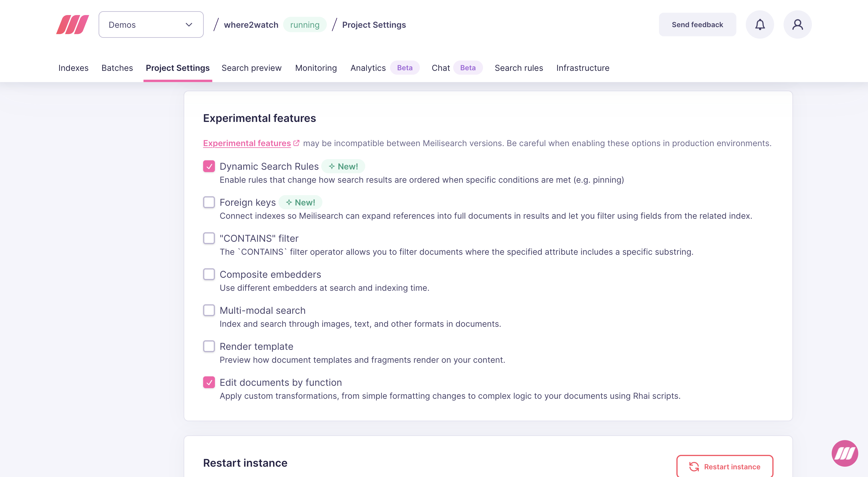The height and width of the screenshot is (477, 868).
Task: Click the Beta badge next to Chat
Action: click(468, 68)
